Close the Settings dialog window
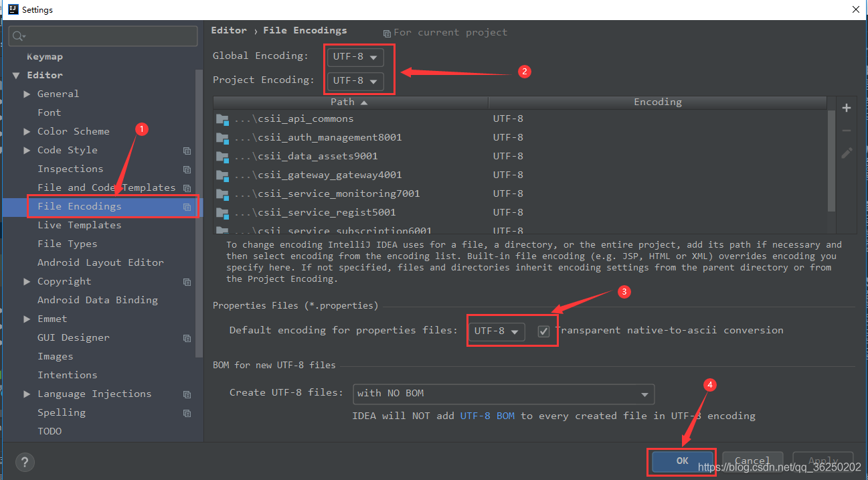868x480 pixels. pos(856,9)
